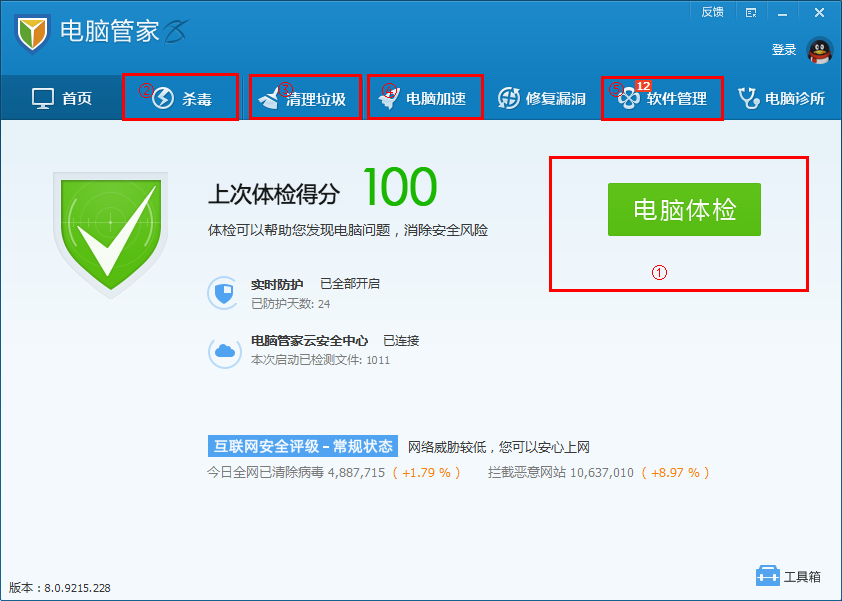Click the blue toolbox icon
Viewport: 842px width, 601px height.
[x=767, y=576]
